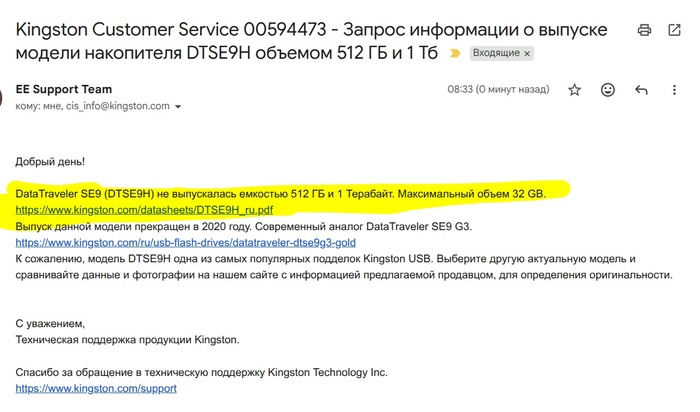Image resolution: width=700 pixels, height=412 pixels.
Task: Star the message from EE Support Team
Action: (x=574, y=90)
